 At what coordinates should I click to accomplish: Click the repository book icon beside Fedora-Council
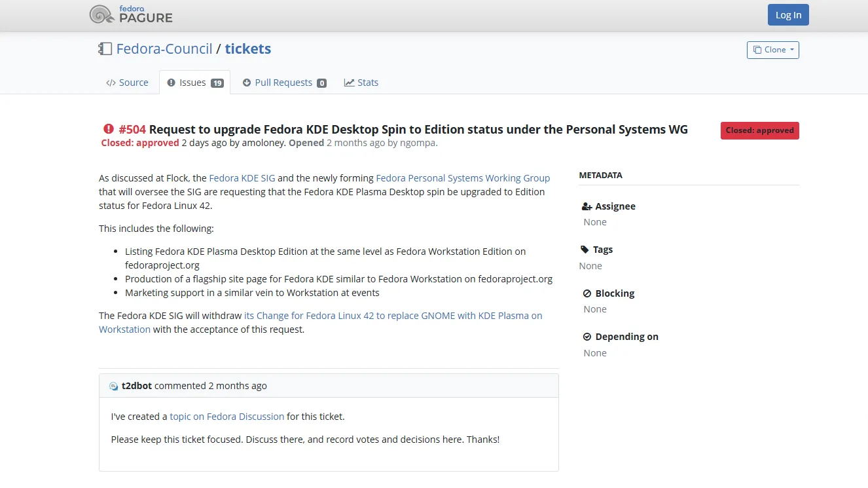(x=105, y=48)
